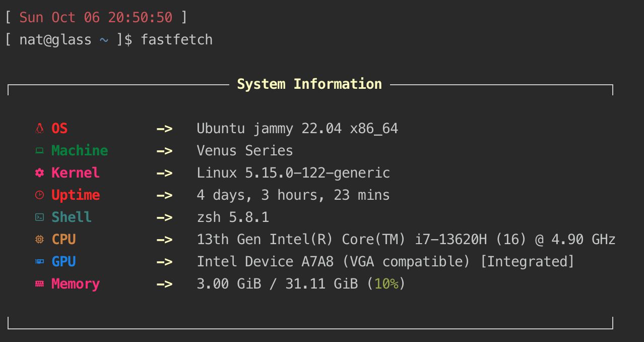The image size is (644, 342).
Task: Click the chip icon beside CPU
Action: (x=39, y=240)
